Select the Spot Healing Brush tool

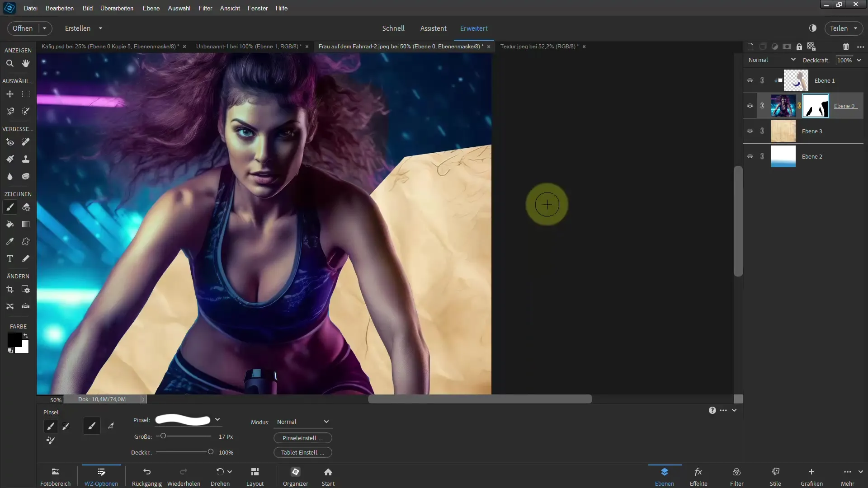coord(26,142)
